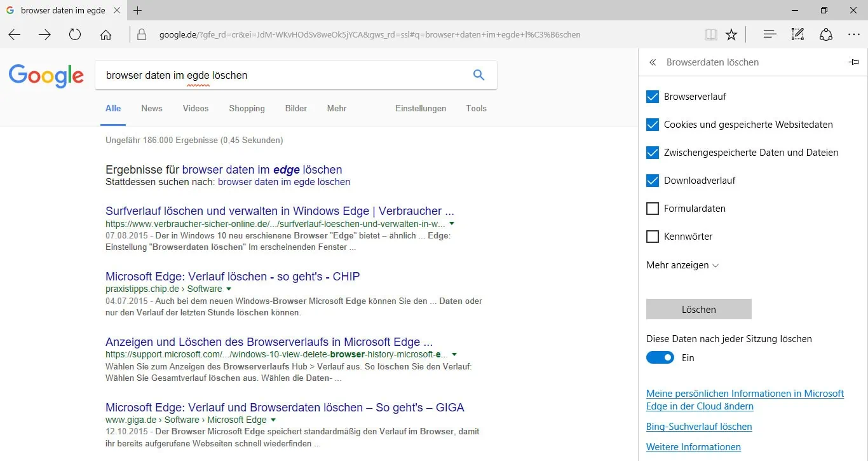Open Microsoft Edge: Verlauf löschen CHIP result
The height and width of the screenshot is (461, 868).
(233, 277)
